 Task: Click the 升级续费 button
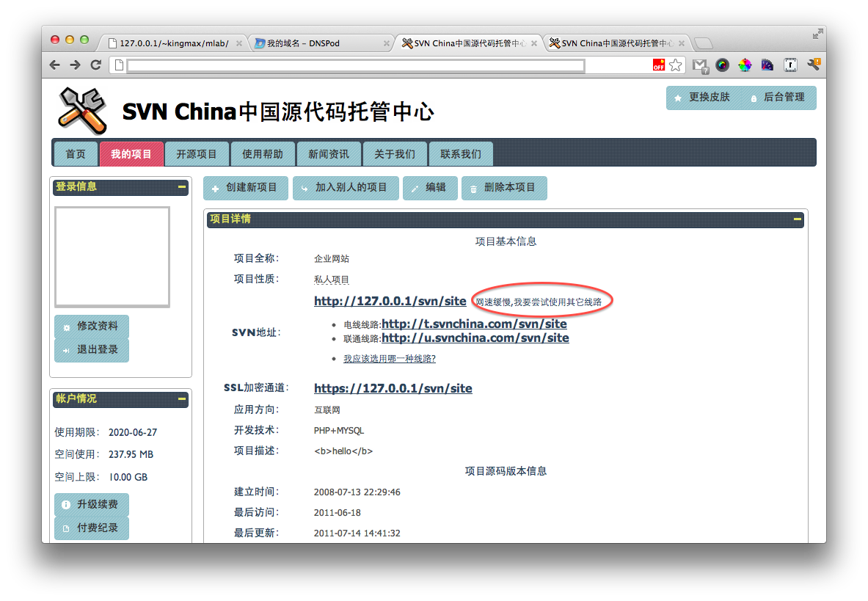(x=91, y=505)
